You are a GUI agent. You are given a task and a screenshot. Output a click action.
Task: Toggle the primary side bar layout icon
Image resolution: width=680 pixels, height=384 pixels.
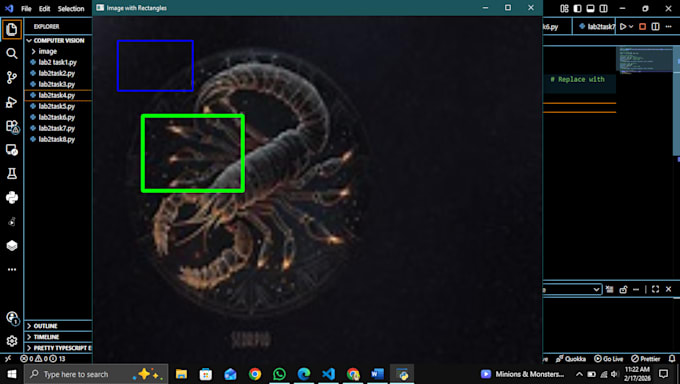(577, 8)
